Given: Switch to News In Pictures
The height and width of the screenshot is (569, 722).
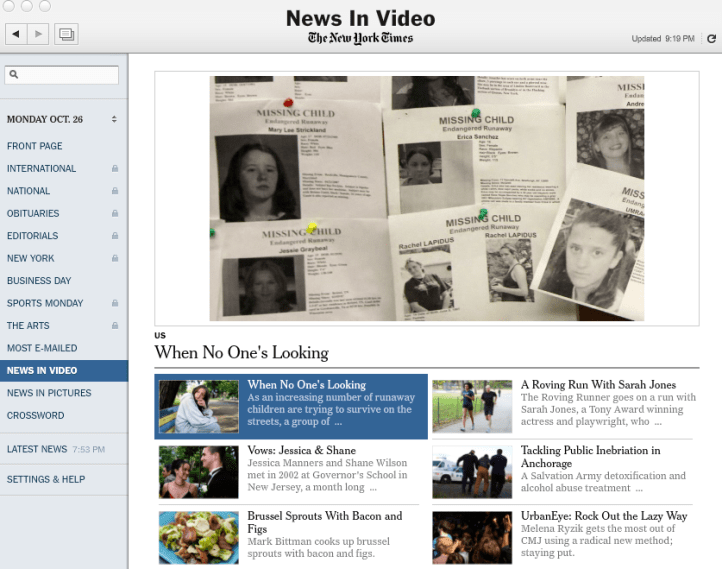Looking at the screenshot, I should click(49, 393).
